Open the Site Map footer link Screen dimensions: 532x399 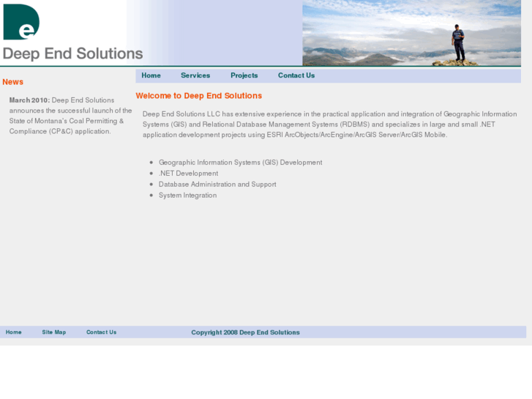click(54, 332)
